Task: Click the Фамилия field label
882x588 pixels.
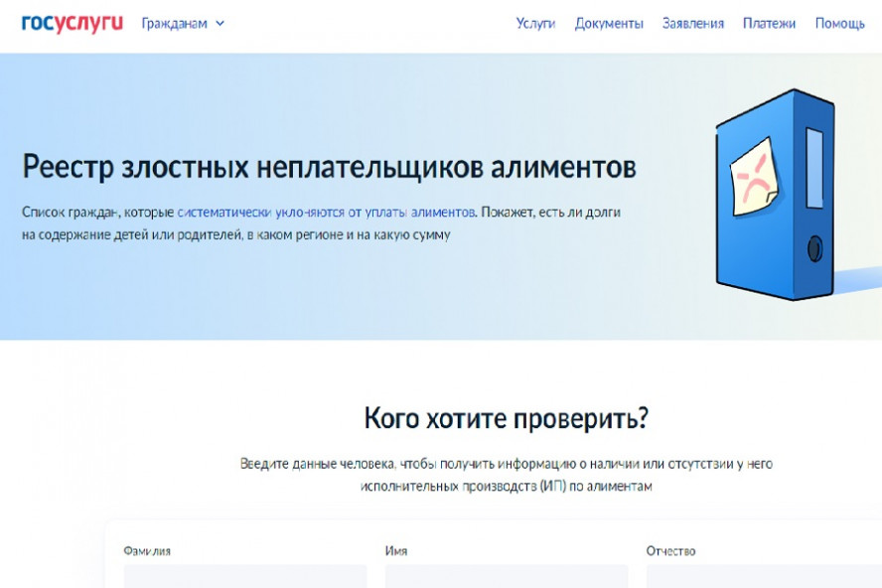Action: point(147,551)
